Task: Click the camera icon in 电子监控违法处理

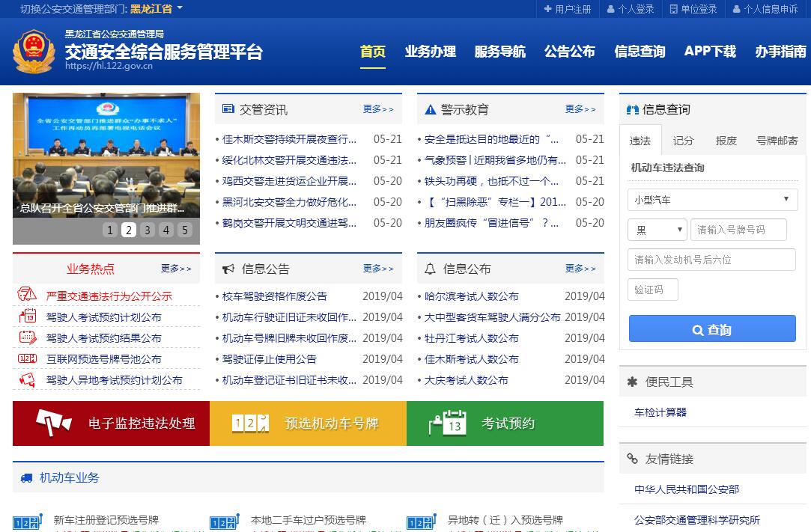Action: click(x=54, y=423)
